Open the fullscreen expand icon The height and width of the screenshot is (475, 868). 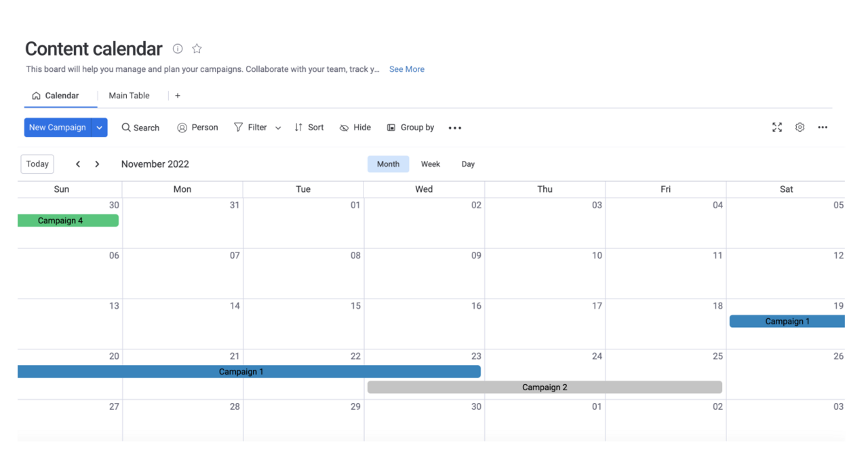coord(777,128)
